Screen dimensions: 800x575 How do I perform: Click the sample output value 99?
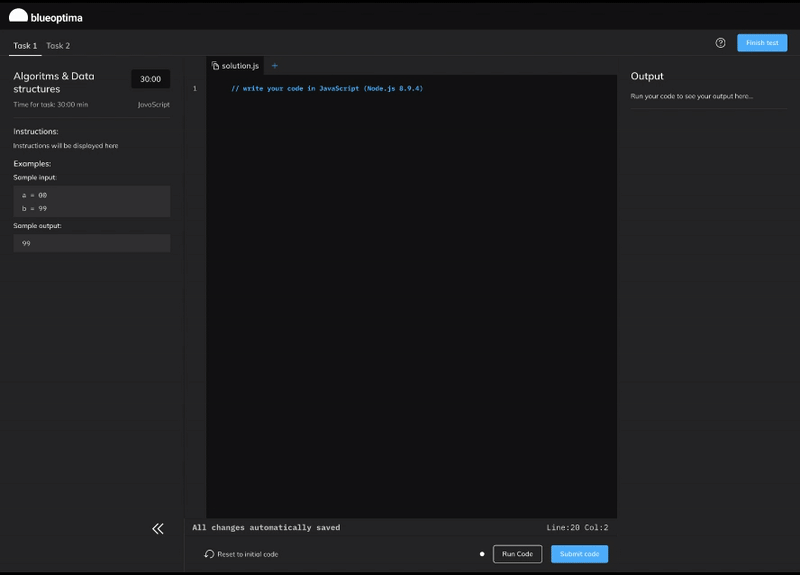click(x=26, y=243)
